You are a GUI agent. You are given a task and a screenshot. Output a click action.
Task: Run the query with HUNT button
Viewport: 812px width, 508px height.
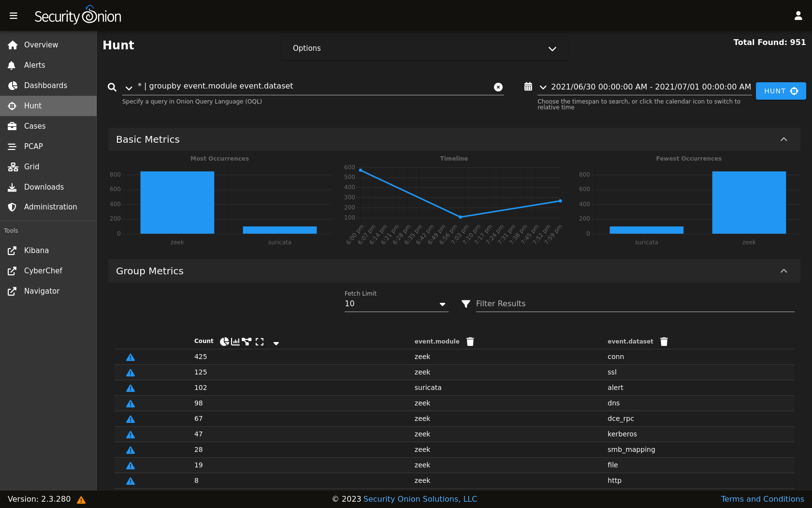click(781, 91)
